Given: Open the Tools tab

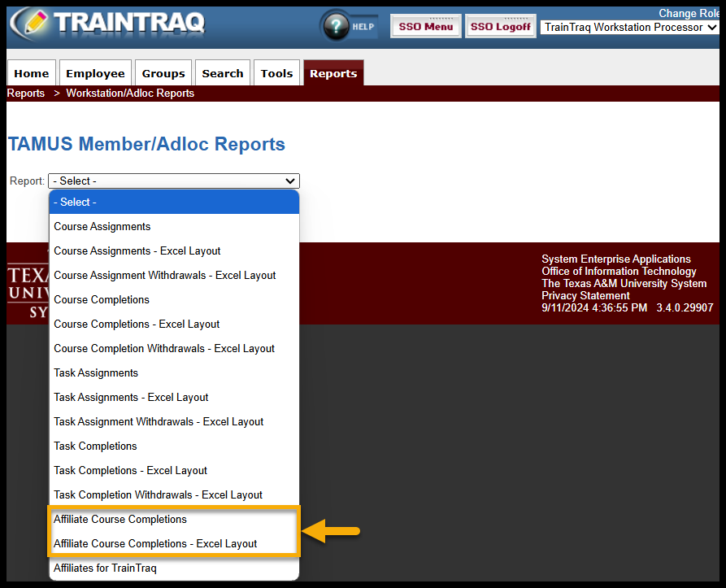Looking at the screenshot, I should [x=277, y=73].
